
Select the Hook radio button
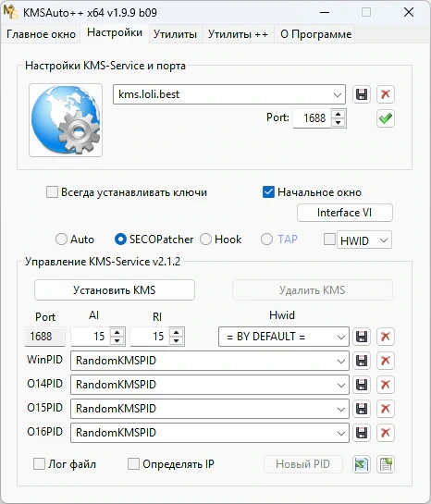tap(205, 240)
